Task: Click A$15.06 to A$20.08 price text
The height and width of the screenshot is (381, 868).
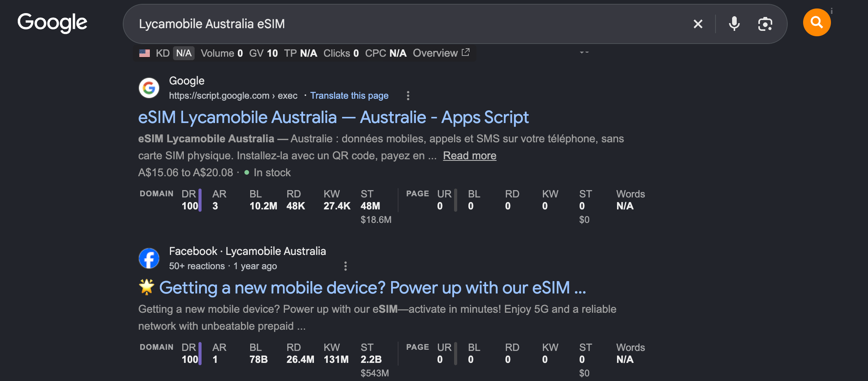Action: tap(186, 172)
